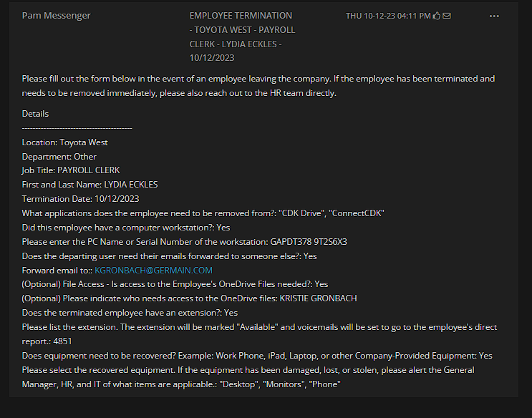The height and width of the screenshot is (418, 532).
Task: Click the EMPLOYEE TERMINATION subject title
Action: point(242,37)
